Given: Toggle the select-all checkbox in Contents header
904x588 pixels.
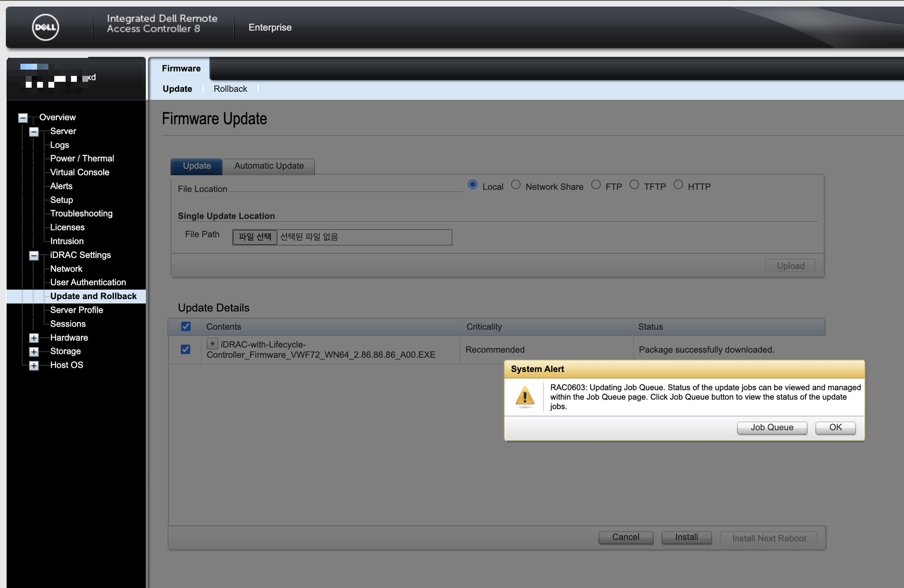Looking at the screenshot, I should click(185, 326).
